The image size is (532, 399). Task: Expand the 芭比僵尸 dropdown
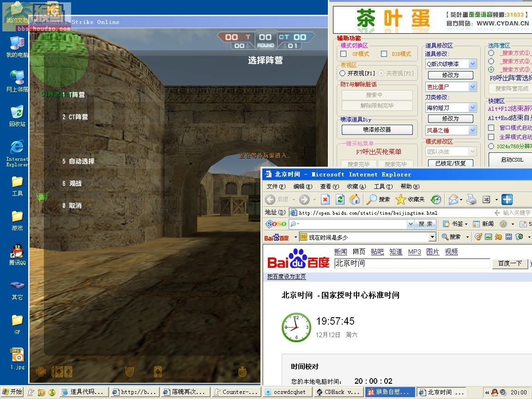point(472,87)
